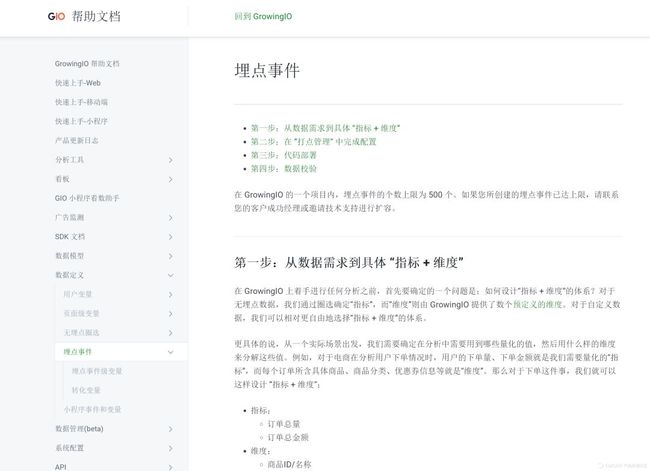Open 数据模型 in the sidebar
Image resolution: width=650 pixels, height=471 pixels.
70,256
